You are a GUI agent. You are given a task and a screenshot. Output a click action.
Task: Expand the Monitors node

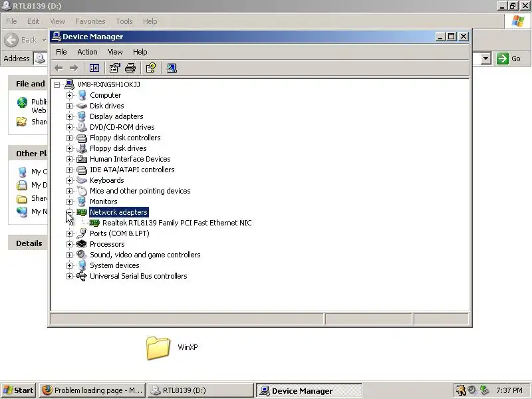(x=69, y=201)
